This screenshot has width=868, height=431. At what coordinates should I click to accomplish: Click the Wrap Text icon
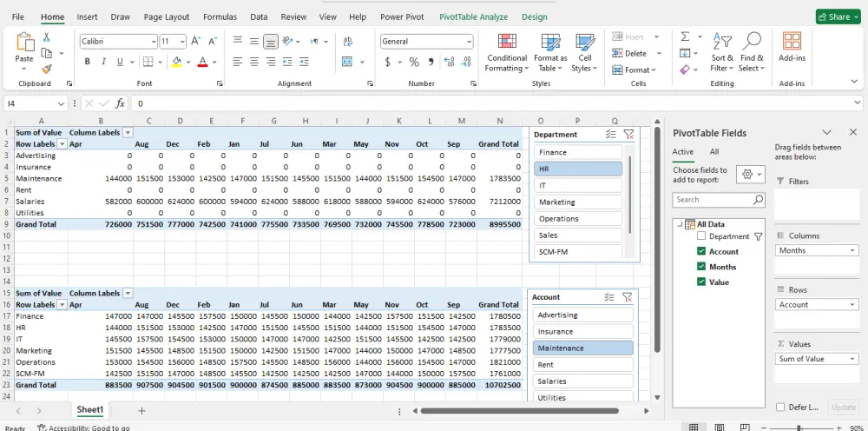348,42
